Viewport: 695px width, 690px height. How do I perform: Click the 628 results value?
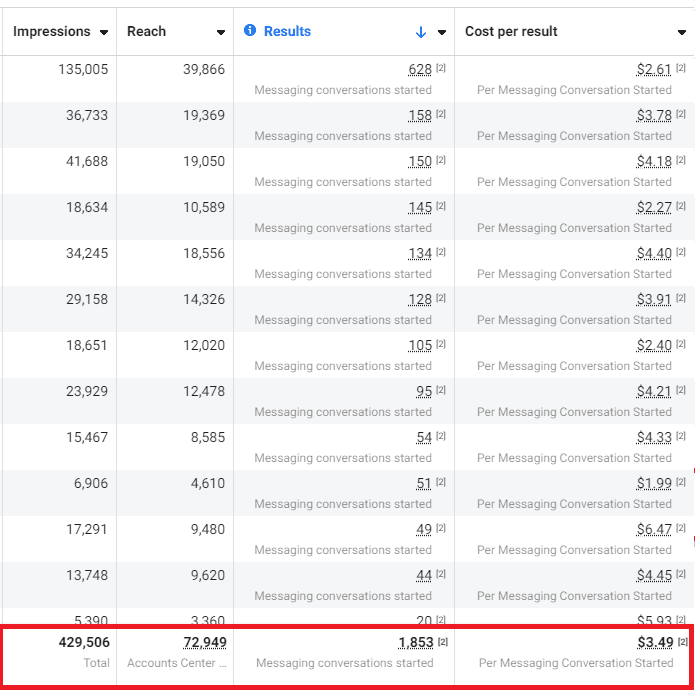(x=420, y=70)
